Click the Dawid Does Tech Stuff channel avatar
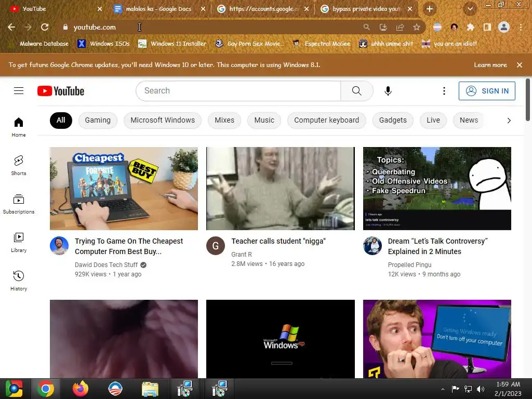This screenshot has width=532, height=399. point(59,246)
